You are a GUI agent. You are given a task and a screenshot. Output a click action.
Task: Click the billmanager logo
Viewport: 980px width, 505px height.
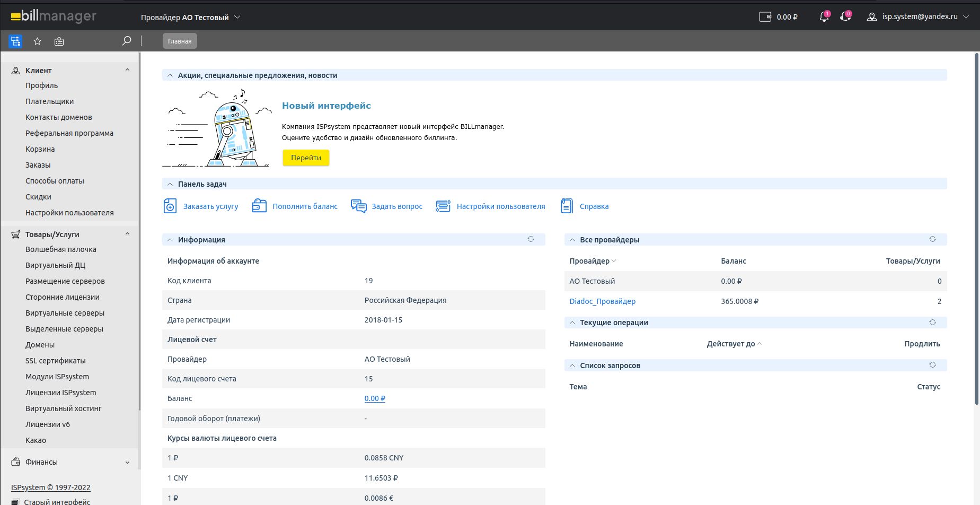(x=54, y=16)
